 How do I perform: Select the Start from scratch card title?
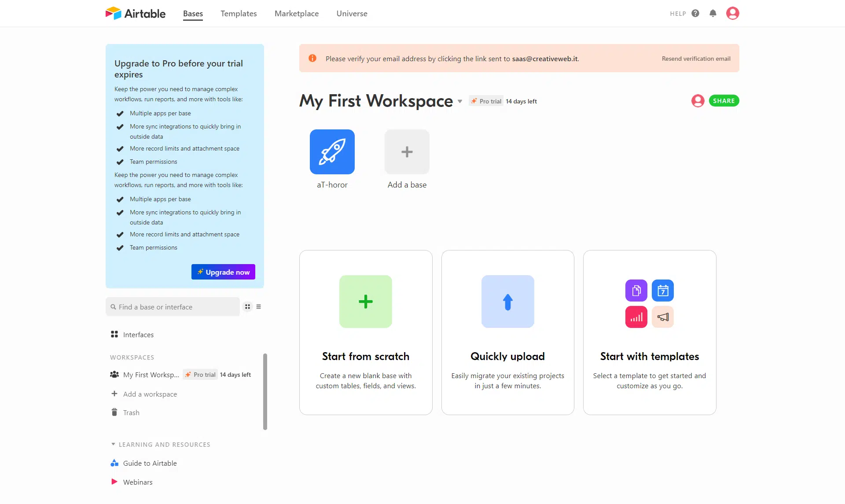[x=366, y=356]
